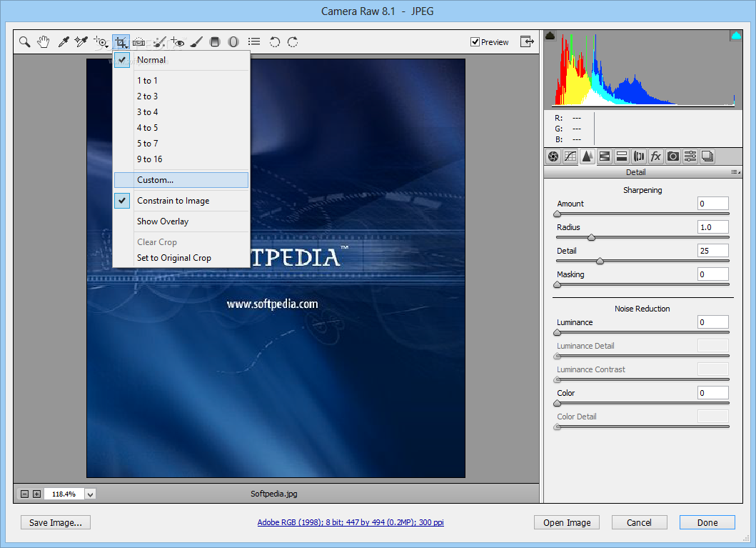Click the Amount value field
The height and width of the screenshot is (548, 756).
coord(713,204)
